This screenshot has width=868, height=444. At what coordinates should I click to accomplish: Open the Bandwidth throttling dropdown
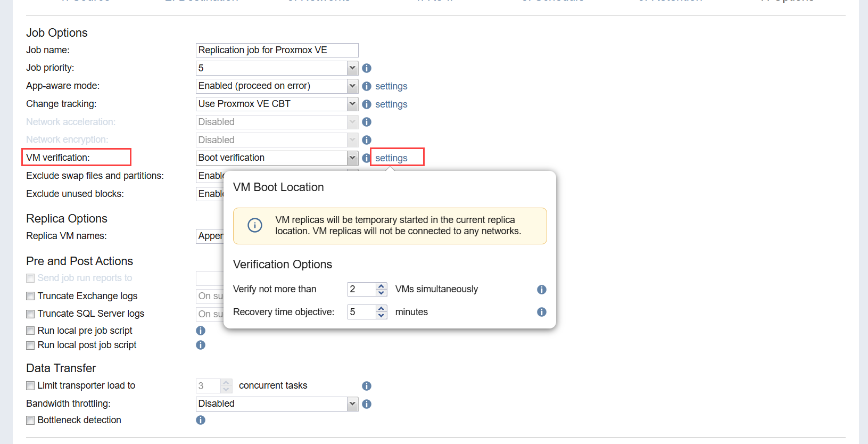(x=352, y=404)
